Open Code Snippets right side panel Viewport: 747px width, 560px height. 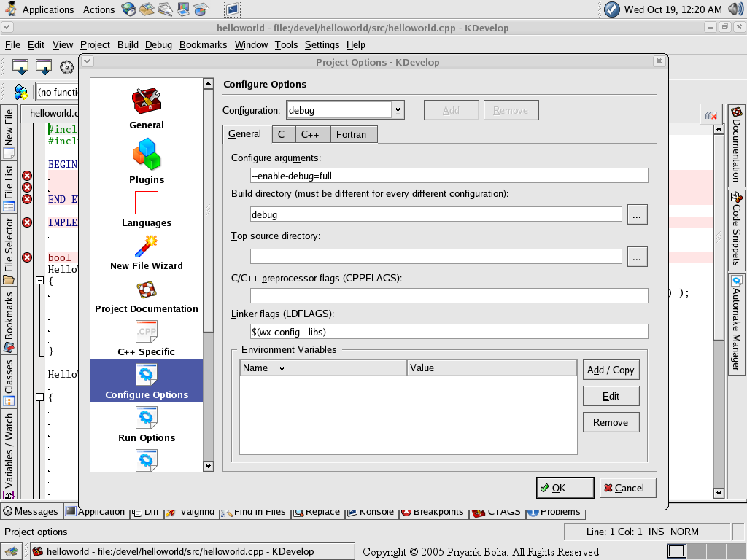coord(737,230)
